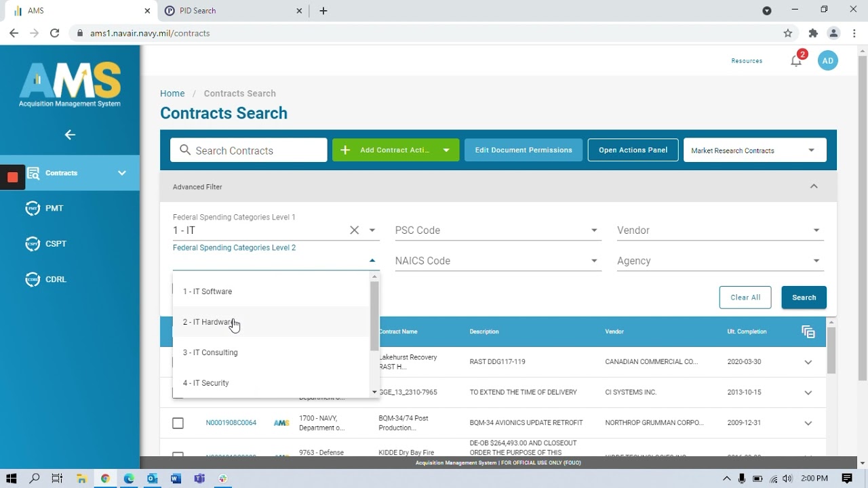868x488 pixels.
Task: Click the Ult. Completion column header
Action: 747,331
